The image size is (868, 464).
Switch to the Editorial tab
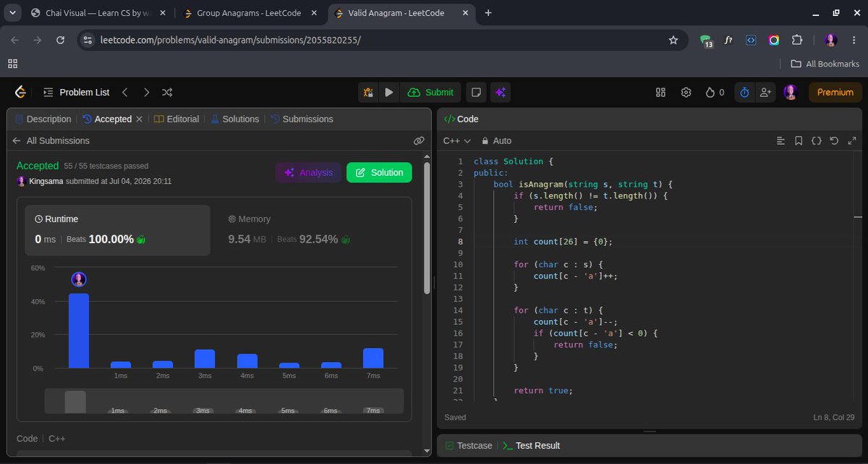coord(177,119)
